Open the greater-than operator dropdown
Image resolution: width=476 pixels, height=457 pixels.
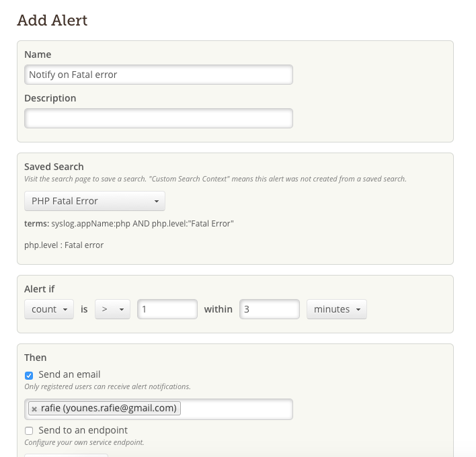[112, 309]
